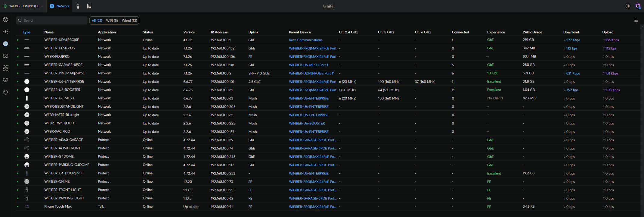The height and width of the screenshot is (217, 644).
Task: Focus the device Search field
Action: [52, 20]
